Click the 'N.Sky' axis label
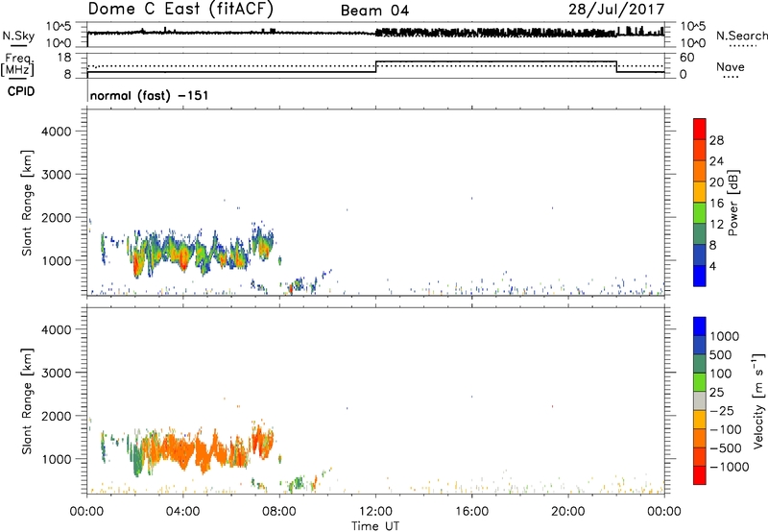Image resolution: width=768 pixels, height=532 pixels. point(18,36)
